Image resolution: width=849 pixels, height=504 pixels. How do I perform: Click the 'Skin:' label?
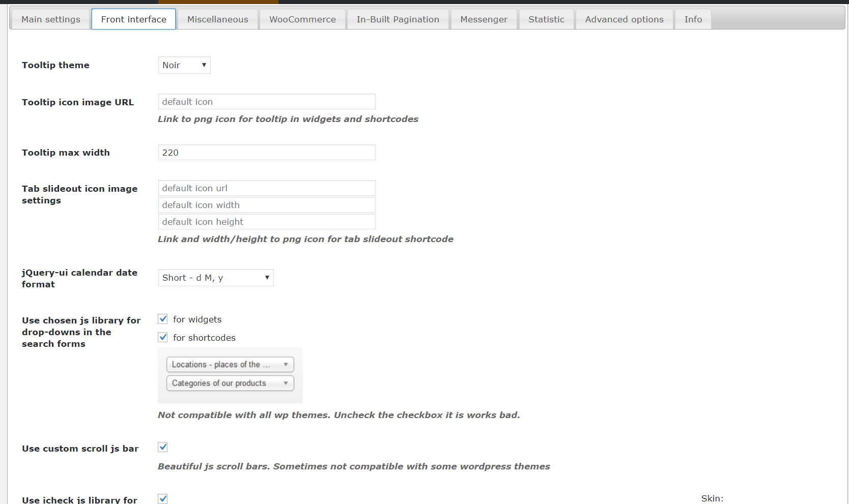coord(712,498)
